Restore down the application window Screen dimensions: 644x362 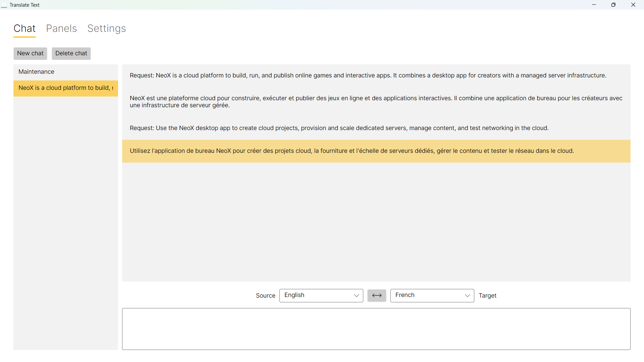[x=613, y=5]
